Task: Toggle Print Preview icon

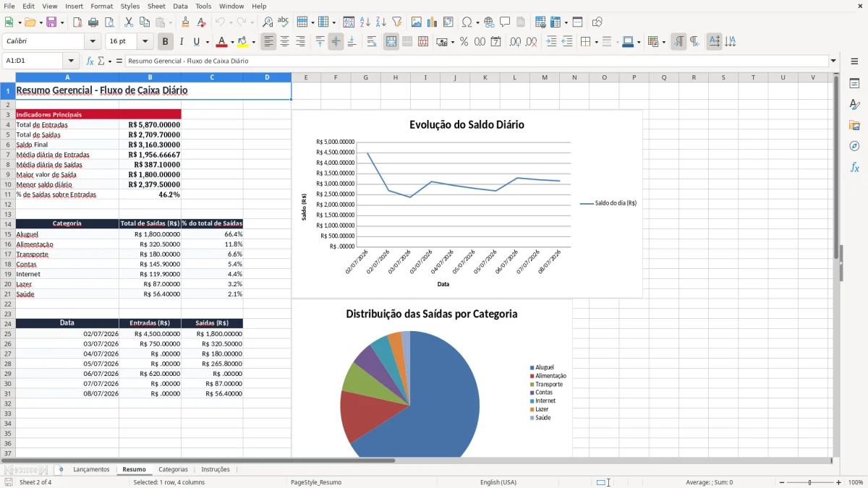Action: tap(109, 22)
